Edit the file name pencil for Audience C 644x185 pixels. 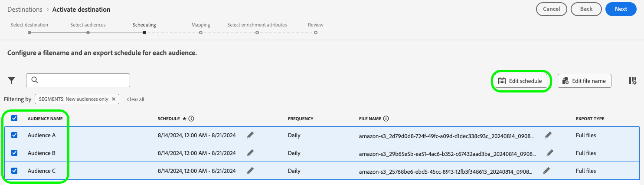(x=546, y=171)
